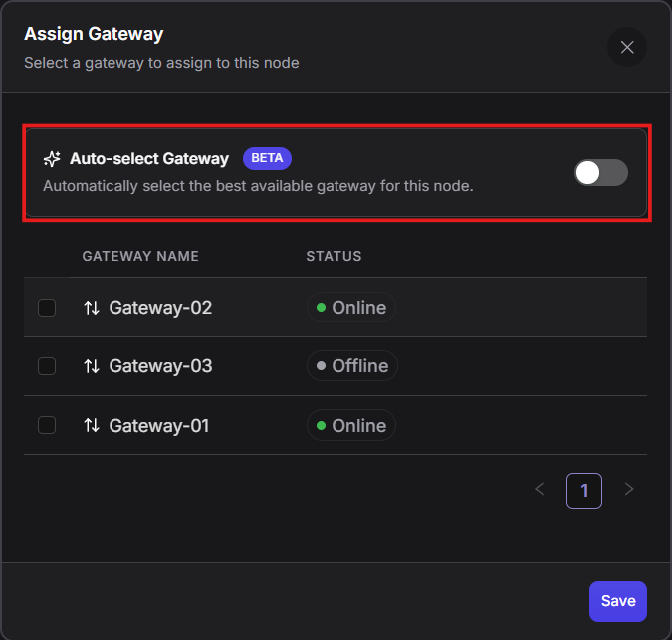The width and height of the screenshot is (672, 640).
Task: Select page 1 in pagination
Action: coord(584,490)
